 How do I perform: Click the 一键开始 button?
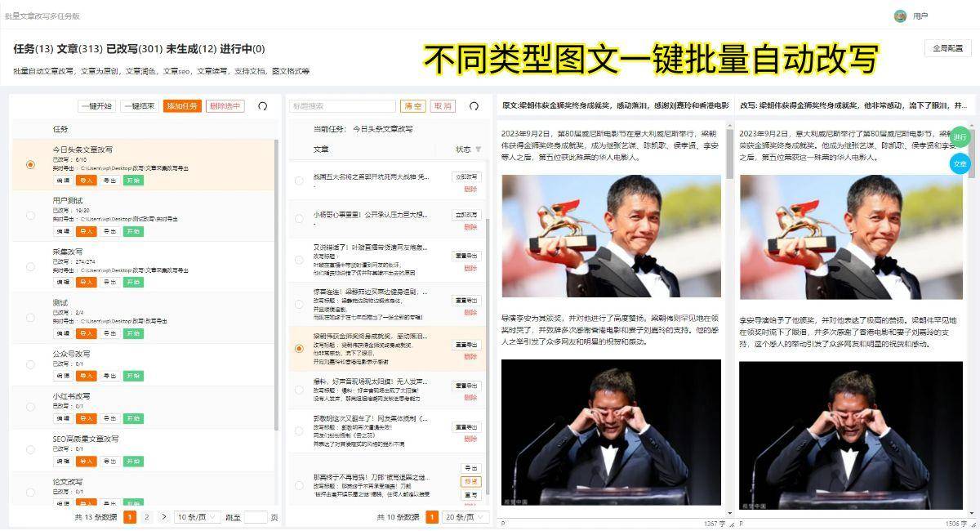tap(97, 106)
